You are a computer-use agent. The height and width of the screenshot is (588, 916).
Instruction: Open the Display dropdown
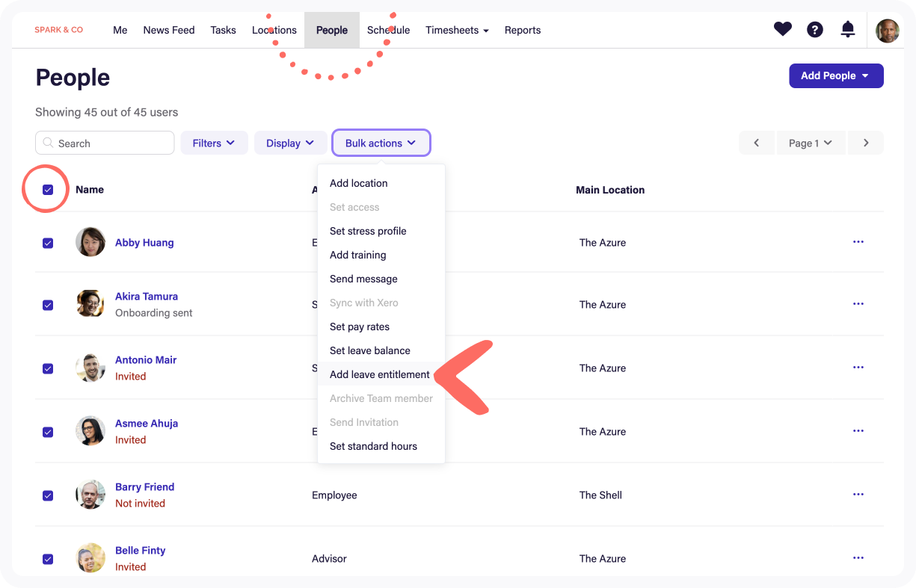point(291,143)
